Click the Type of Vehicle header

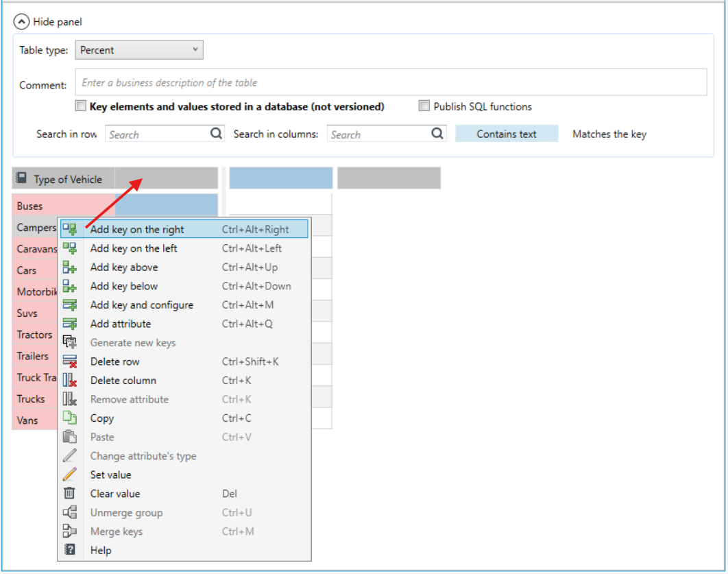coord(63,178)
